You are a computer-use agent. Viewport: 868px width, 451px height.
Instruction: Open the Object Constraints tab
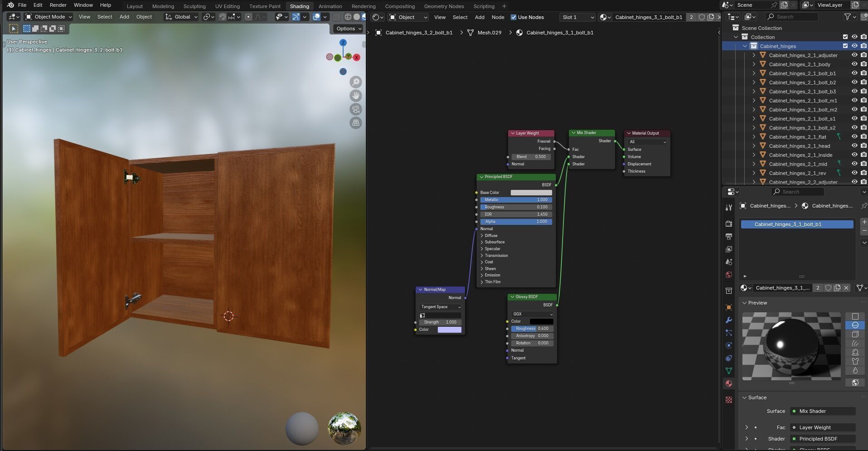(x=729, y=358)
